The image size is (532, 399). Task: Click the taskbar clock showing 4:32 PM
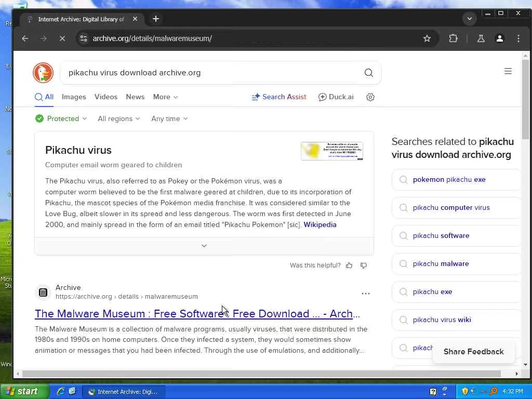(x=512, y=392)
